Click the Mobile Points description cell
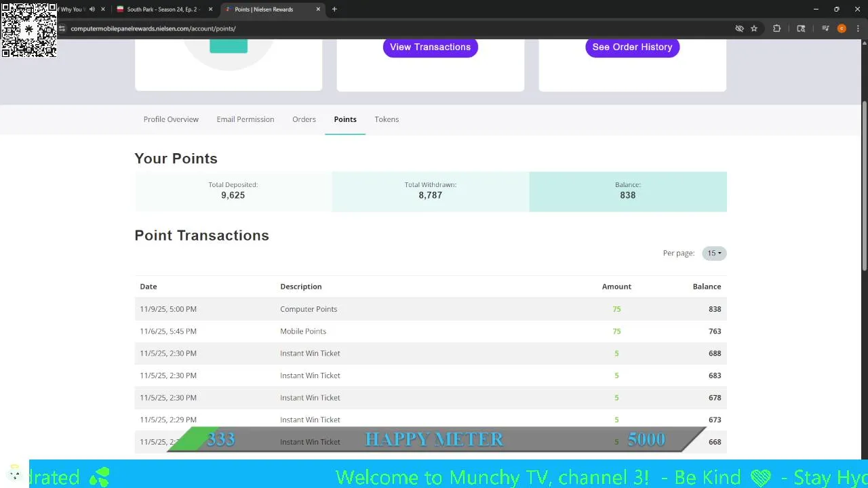Screen dimensions: 868x488 303,331
